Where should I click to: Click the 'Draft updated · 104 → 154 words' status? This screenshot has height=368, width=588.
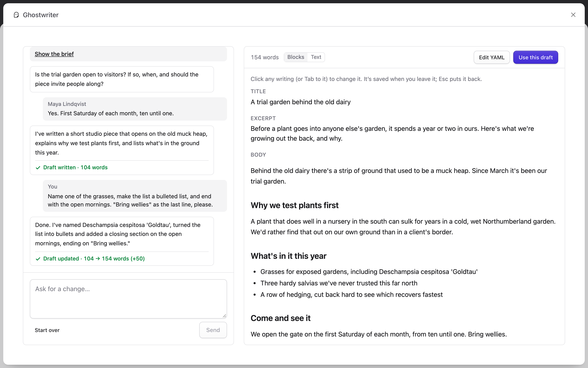pos(94,258)
